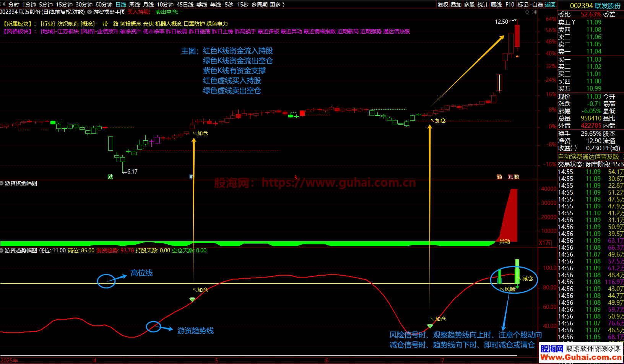Open 游资操盘主图 indicator dropdown arrow
The height and width of the screenshot is (364, 624).
pos(90,12)
